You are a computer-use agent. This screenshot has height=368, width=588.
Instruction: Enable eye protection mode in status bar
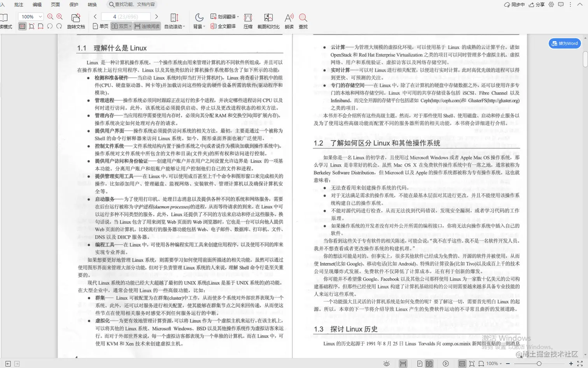coord(386,363)
